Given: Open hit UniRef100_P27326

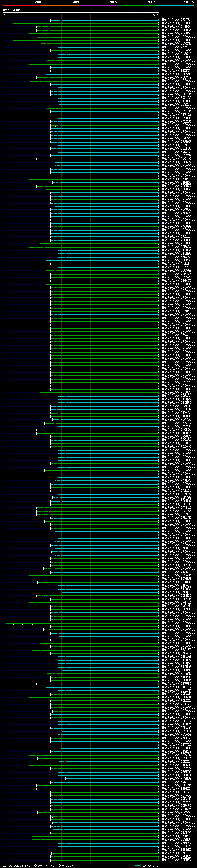Looking at the screenshot, I should tap(177, 115).
